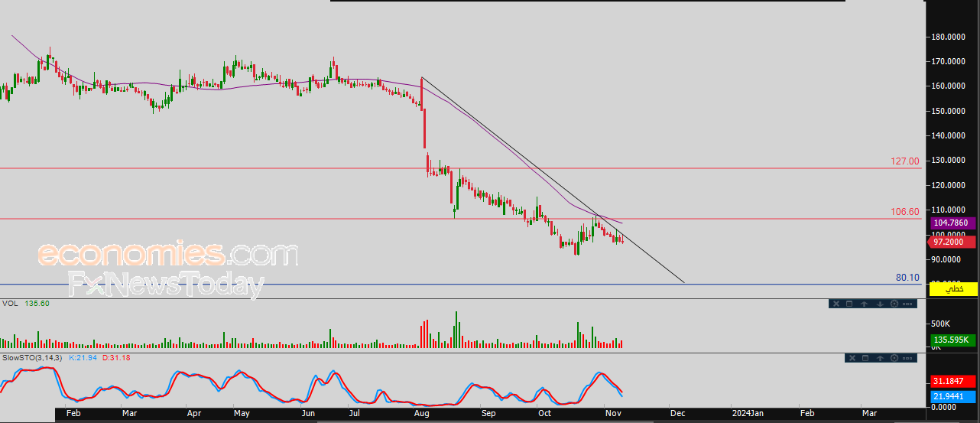Image resolution: width=980 pixels, height=423 pixels.
Task: Open SlowSTO panel more options menu
Action: tap(908, 358)
